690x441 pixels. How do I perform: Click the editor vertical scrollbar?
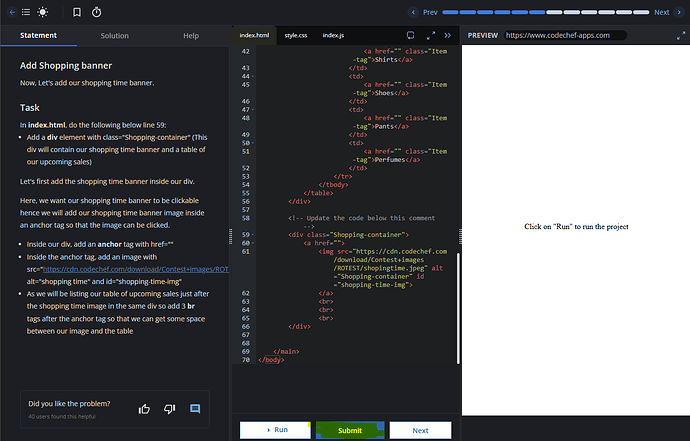coord(458,308)
